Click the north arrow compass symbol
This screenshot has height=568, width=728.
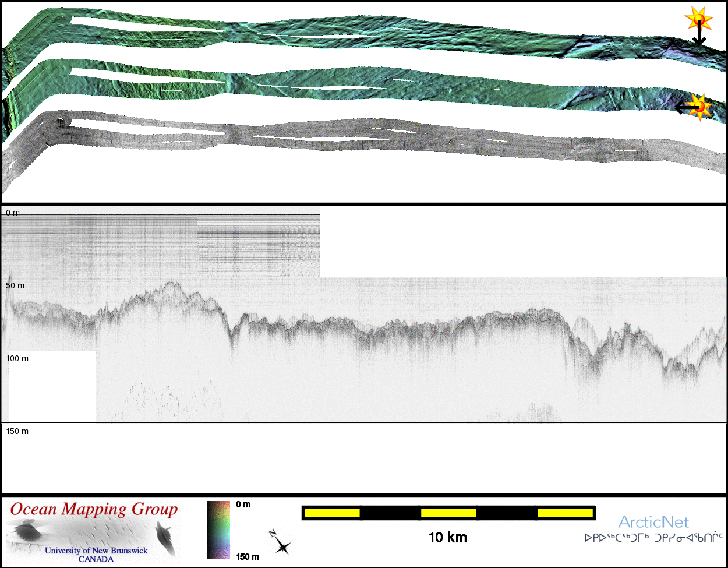pyautogui.click(x=280, y=542)
